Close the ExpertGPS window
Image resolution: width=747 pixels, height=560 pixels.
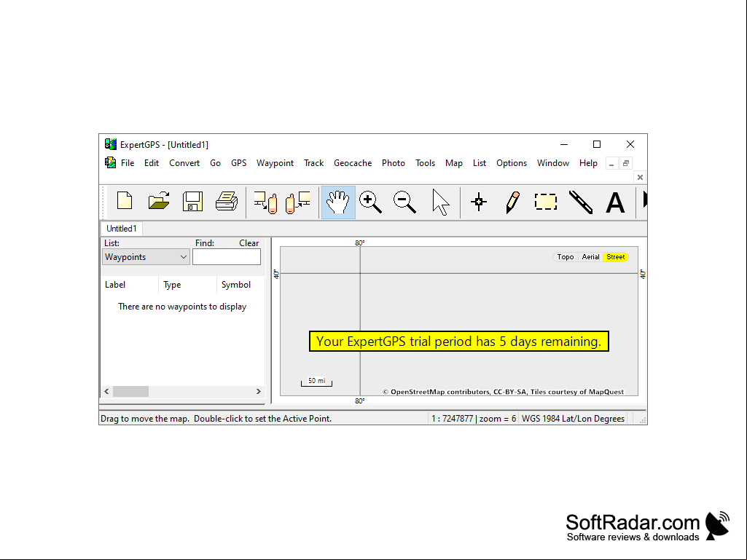pos(630,144)
